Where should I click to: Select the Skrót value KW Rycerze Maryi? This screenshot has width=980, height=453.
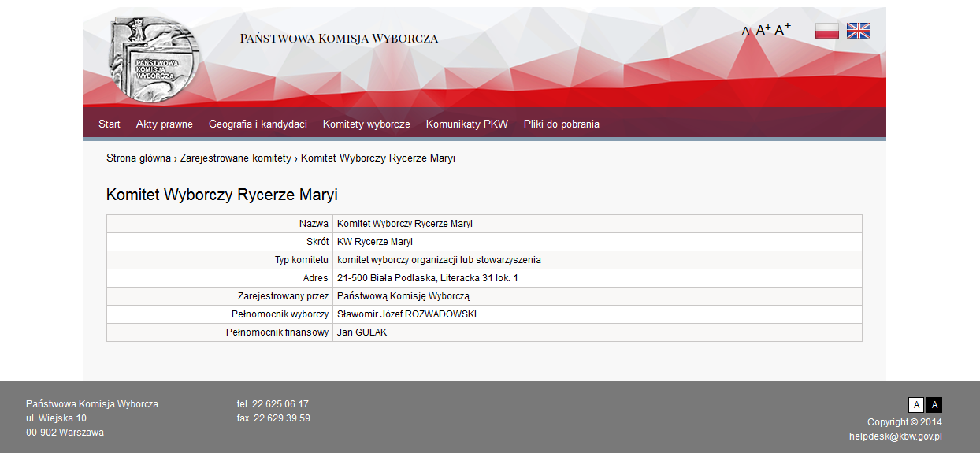pos(597,242)
